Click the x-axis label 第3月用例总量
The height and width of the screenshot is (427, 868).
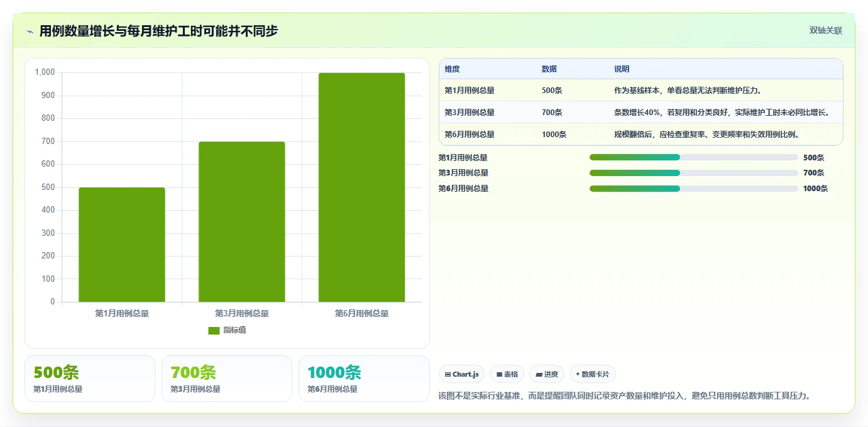coord(242,313)
